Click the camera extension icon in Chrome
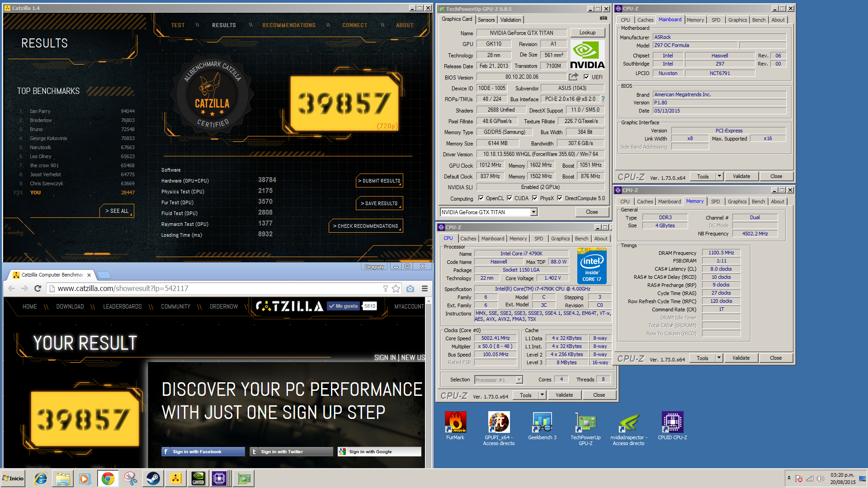This screenshot has width=868, height=488. coord(410,288)
